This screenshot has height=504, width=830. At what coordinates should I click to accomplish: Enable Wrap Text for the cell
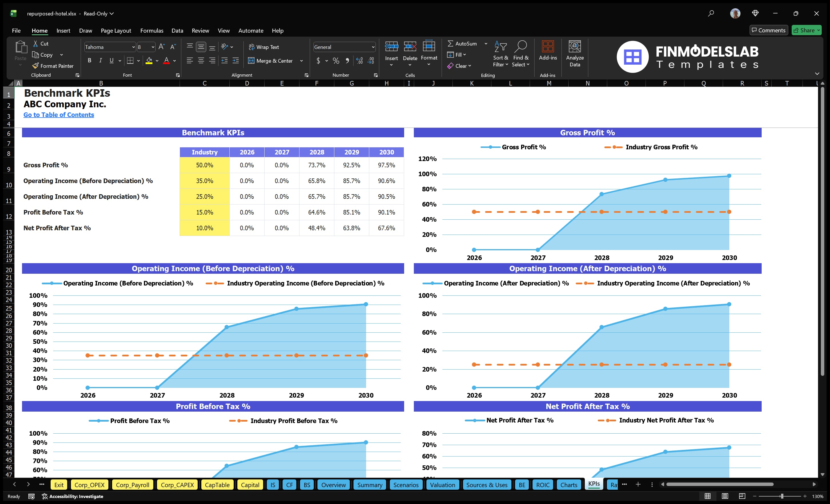coord(265,47)
